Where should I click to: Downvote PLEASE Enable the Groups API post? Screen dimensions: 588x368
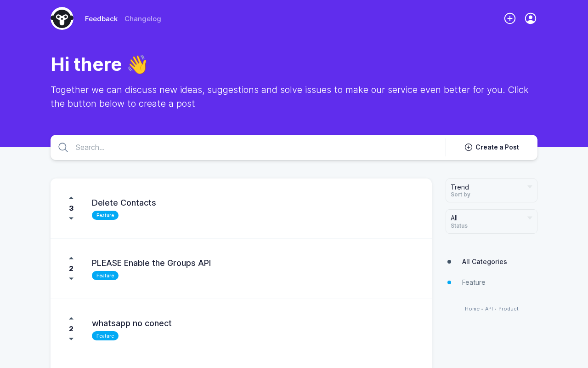(x=71, y=279)
